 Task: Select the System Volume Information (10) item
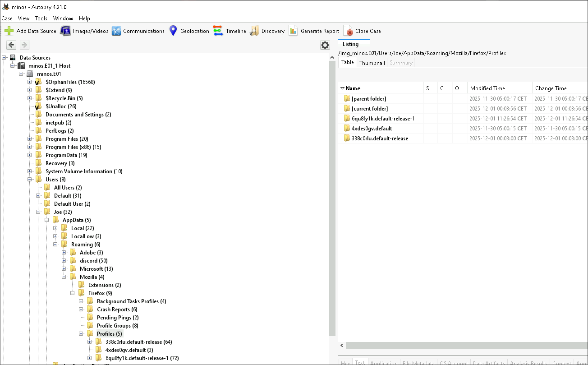(84, 171)
